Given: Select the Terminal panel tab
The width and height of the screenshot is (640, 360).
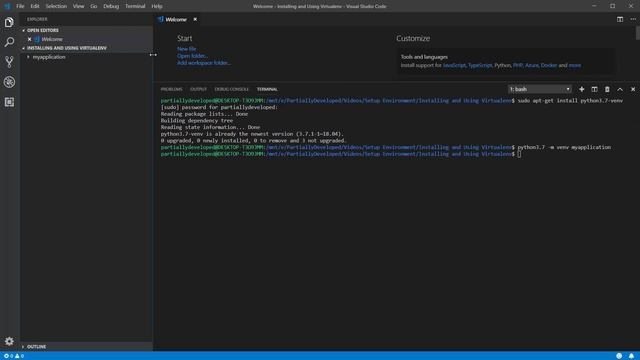Looking at the screenshot, I should [x=267, y=89].
